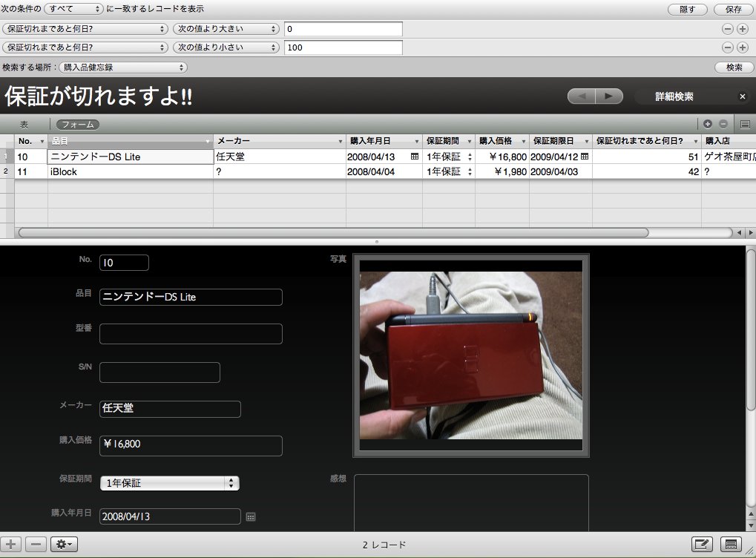Add condition after second search row
The image size is (756, 558).
(x=743, y=47)
